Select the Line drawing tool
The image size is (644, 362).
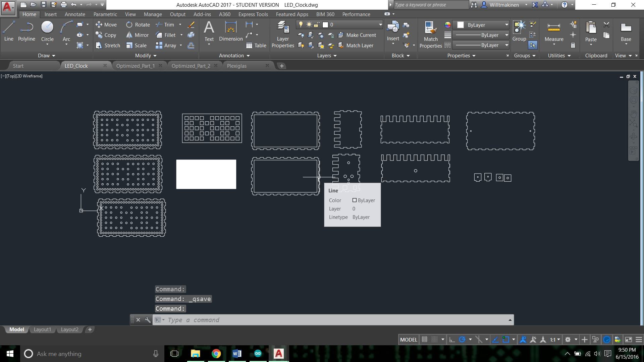coord(9,31)
